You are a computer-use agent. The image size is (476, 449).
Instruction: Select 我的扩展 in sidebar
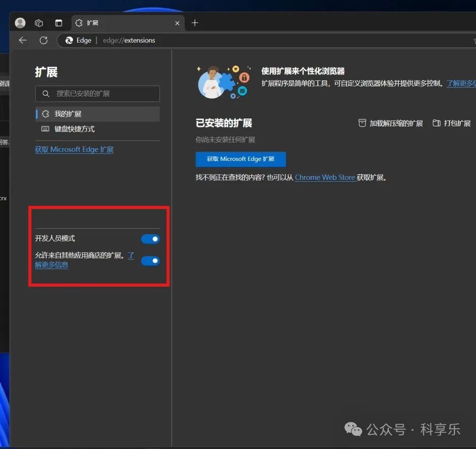click(x=97, y=114)
